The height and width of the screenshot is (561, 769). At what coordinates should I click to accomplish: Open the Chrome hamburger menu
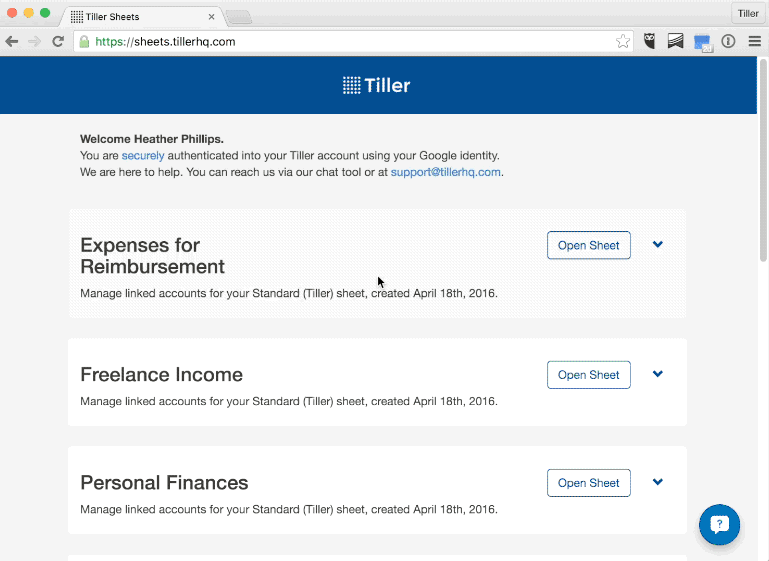755,42
